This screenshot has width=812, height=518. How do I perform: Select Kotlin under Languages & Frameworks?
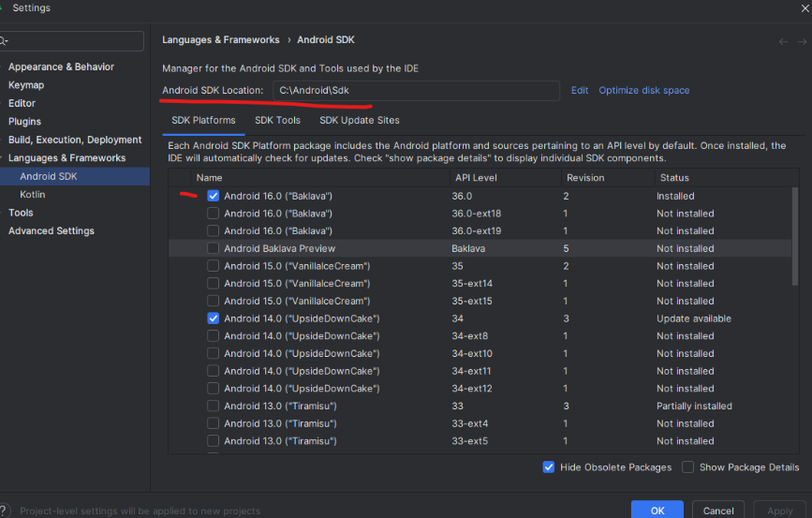point(32,194)
